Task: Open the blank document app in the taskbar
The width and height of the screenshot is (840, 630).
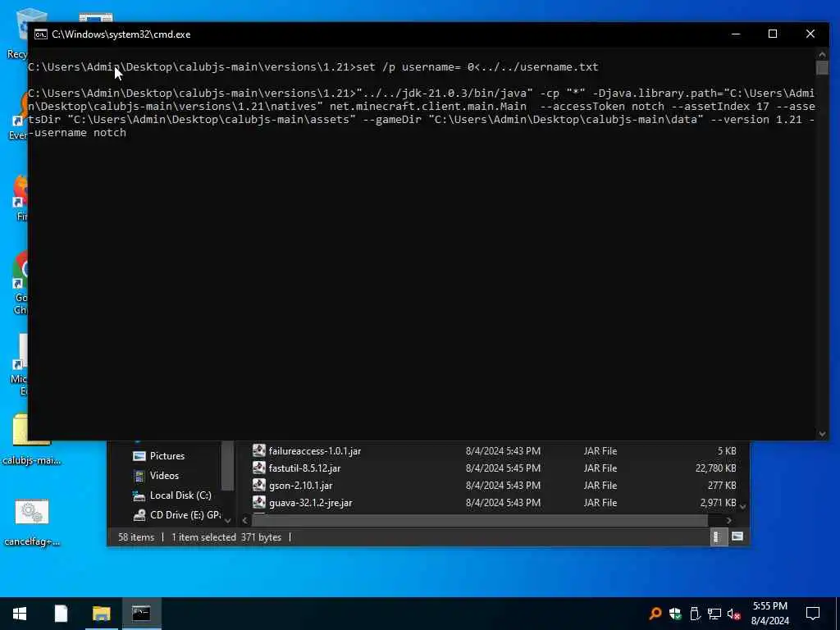Action: point(61,614)
